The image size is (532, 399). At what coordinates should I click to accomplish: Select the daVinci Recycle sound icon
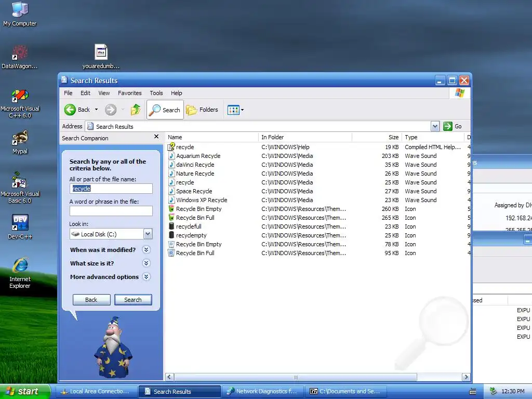171,165
